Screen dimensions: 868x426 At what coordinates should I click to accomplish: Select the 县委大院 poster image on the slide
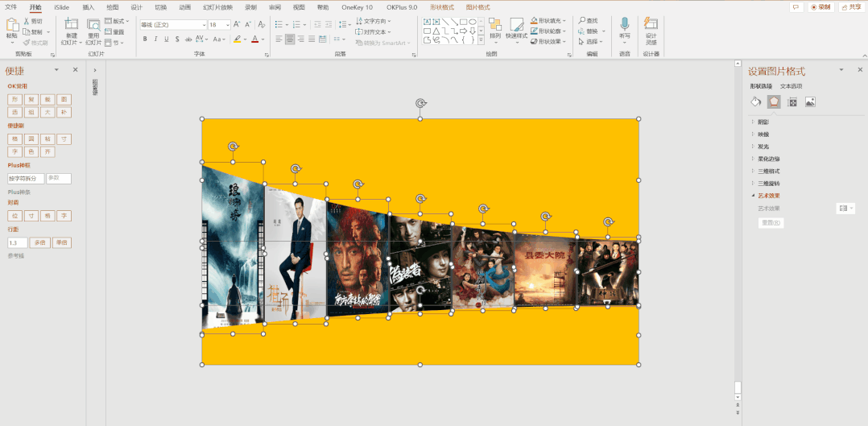point(545,270)
